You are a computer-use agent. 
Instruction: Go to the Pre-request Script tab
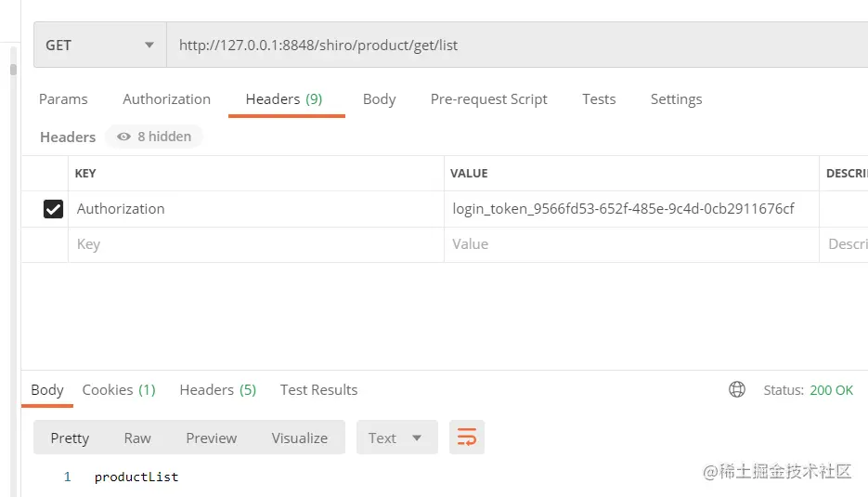coord(489,99)
